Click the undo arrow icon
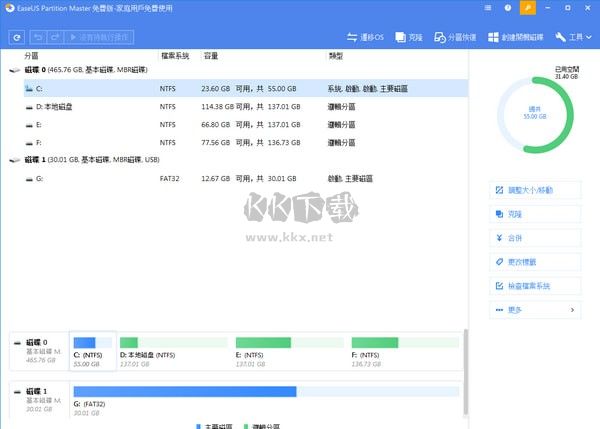 (38, 37)
